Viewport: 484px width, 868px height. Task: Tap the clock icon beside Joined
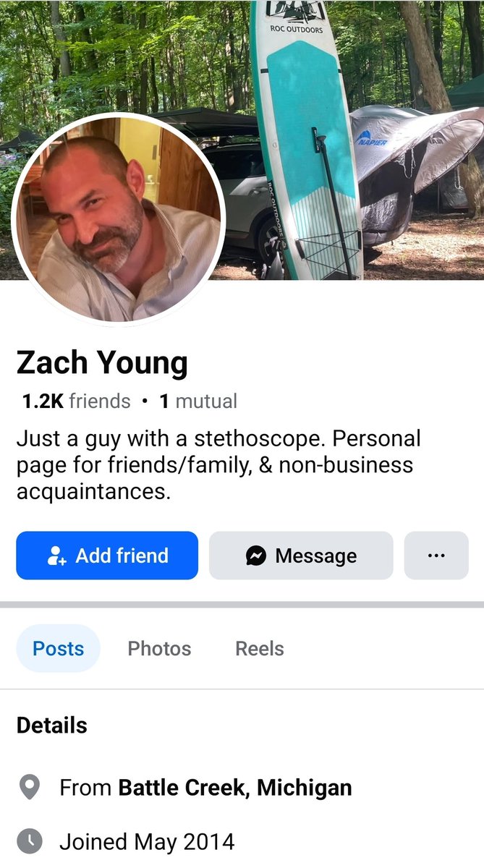(29, 842)
